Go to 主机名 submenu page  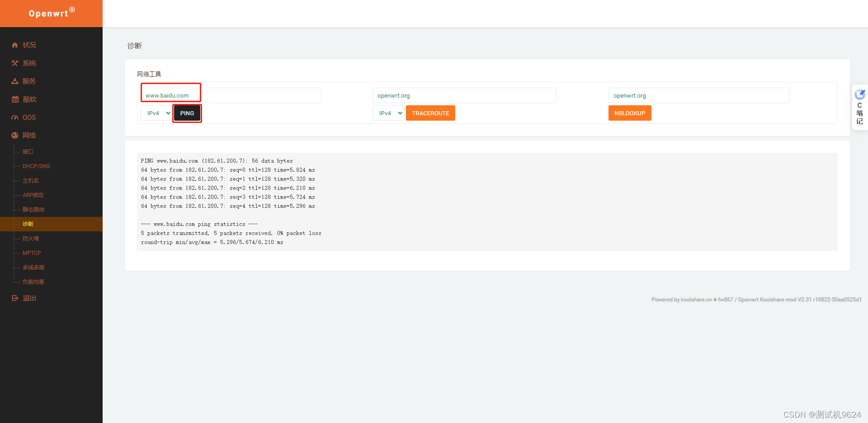pyautogui.click(x=31, y=181)
